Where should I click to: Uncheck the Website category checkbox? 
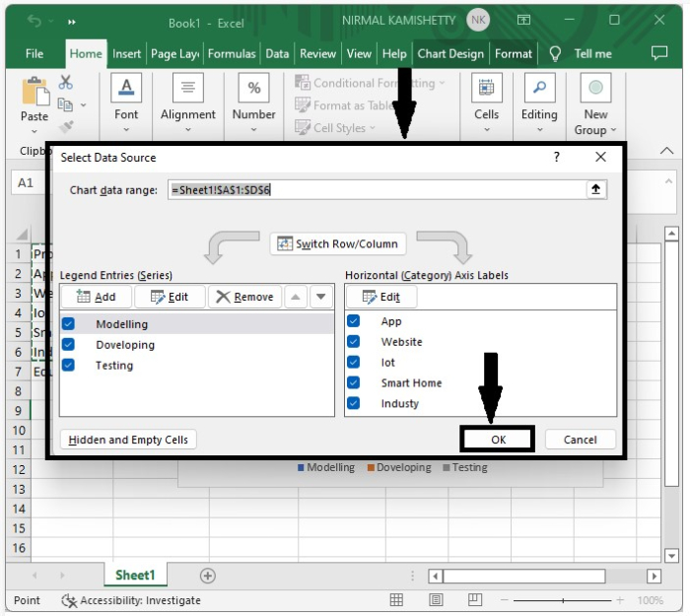tap(353, 341)
